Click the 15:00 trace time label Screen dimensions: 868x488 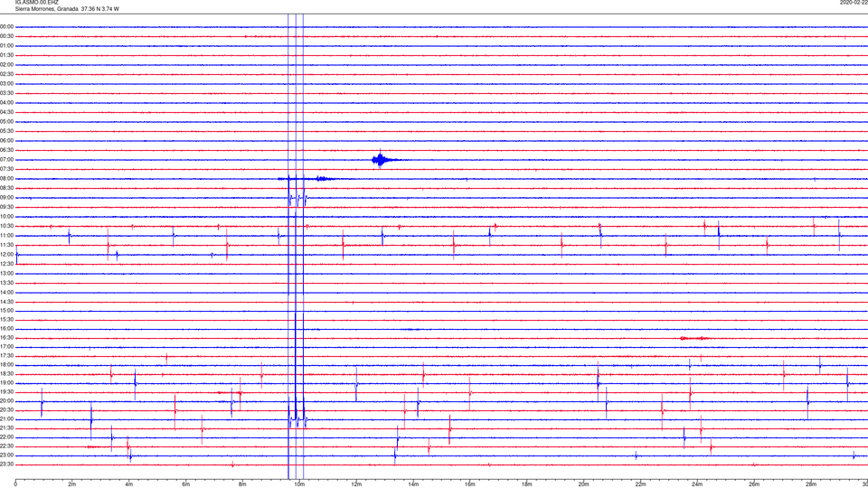pyautogui.click(x=6, y=311)
